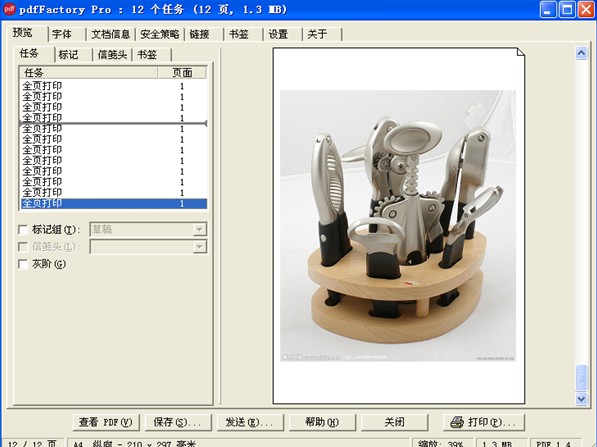Enable the 标记组 checkbox
This screenshot has width=597, height=447.
coord(23,230)
